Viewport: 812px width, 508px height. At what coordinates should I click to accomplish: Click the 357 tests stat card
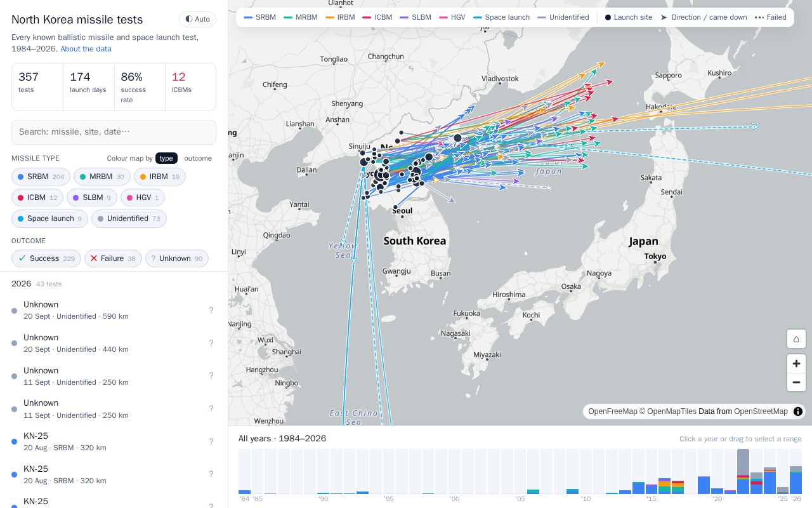pos(37,87)
